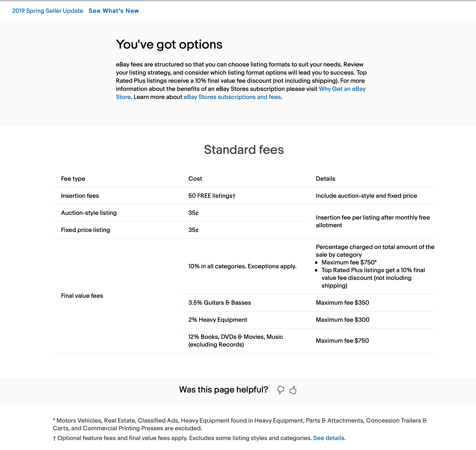Click Was this page helpful? text

click(224, 390)
